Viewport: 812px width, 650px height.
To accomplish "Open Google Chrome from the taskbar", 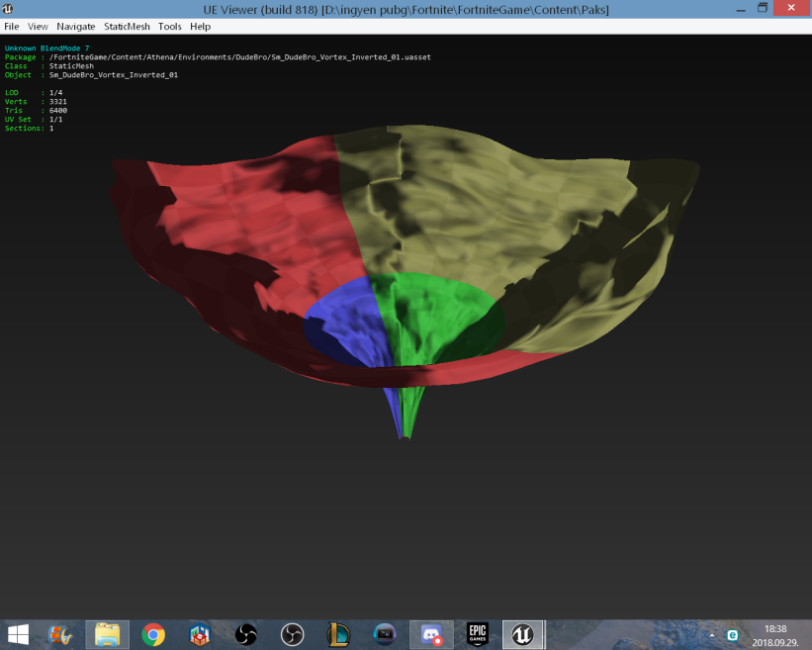I will pyautogui.click(x=152, y=634).
